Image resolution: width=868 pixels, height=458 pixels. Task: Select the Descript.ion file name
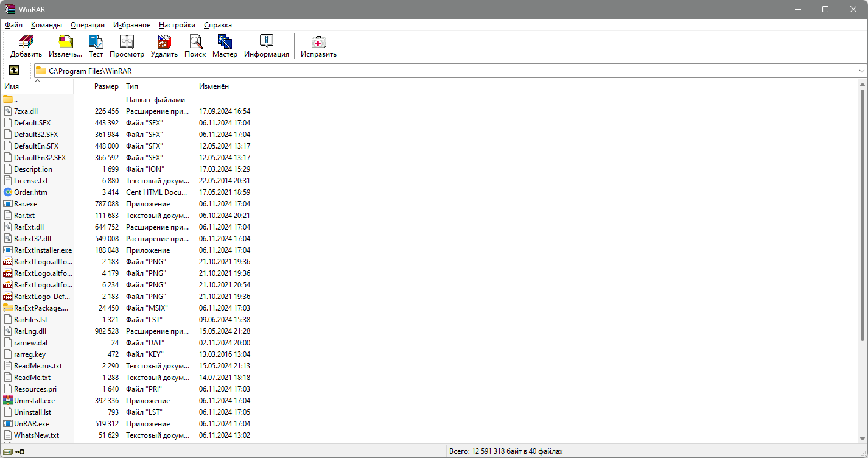pyautogui.click(x=33, y=169)
